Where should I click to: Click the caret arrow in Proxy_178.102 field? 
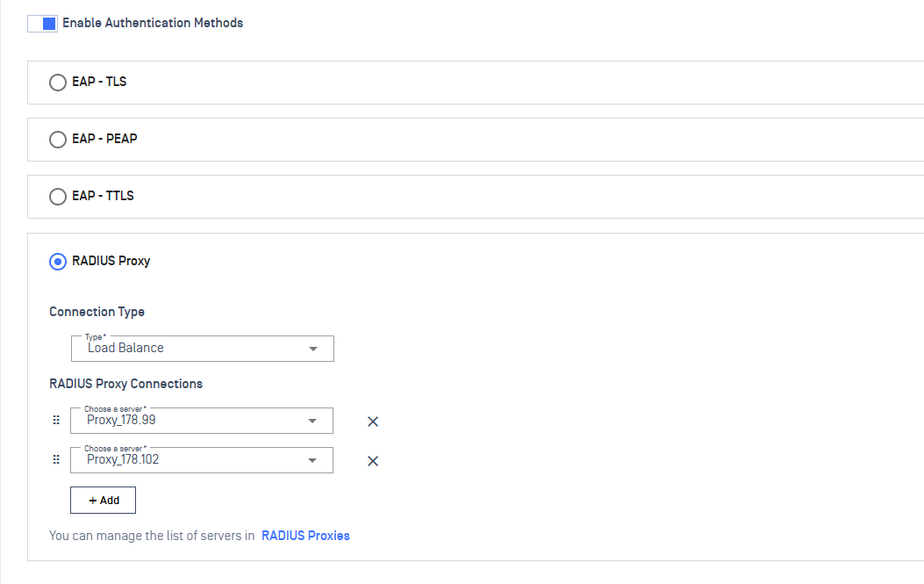[312, 461]
